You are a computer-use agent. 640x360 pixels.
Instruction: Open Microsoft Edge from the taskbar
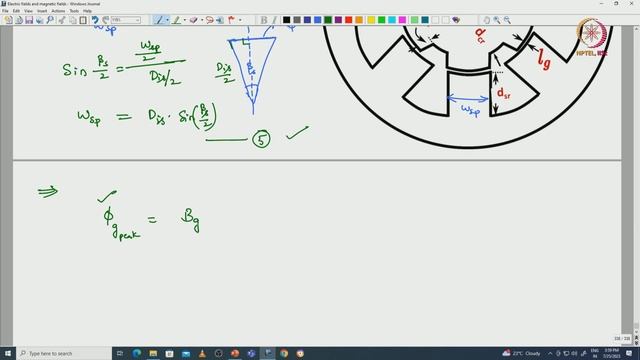pyautogui.click(x=137, y=353)
